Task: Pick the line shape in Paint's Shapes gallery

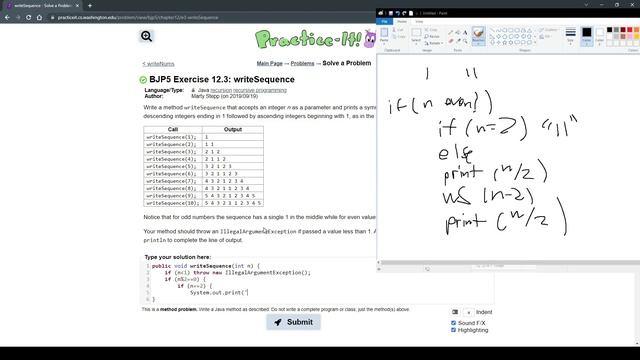Action: [492, 30]
